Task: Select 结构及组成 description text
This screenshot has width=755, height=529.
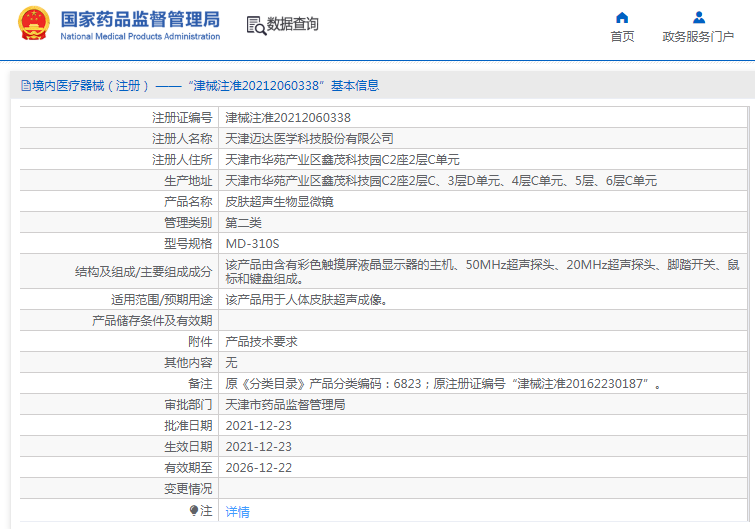Action: (x=482, y=271)
